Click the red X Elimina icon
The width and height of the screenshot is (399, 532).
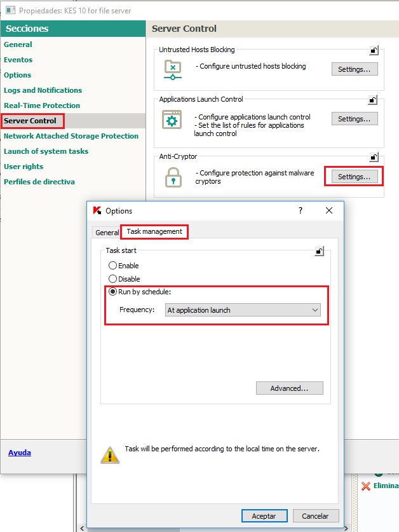click(x=366, y=486)
